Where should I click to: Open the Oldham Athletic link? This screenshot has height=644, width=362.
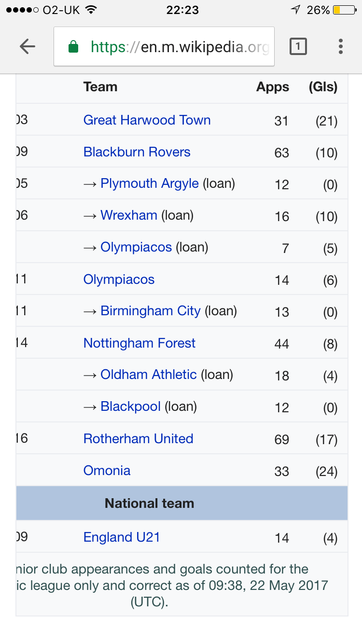tap(148, 375)
